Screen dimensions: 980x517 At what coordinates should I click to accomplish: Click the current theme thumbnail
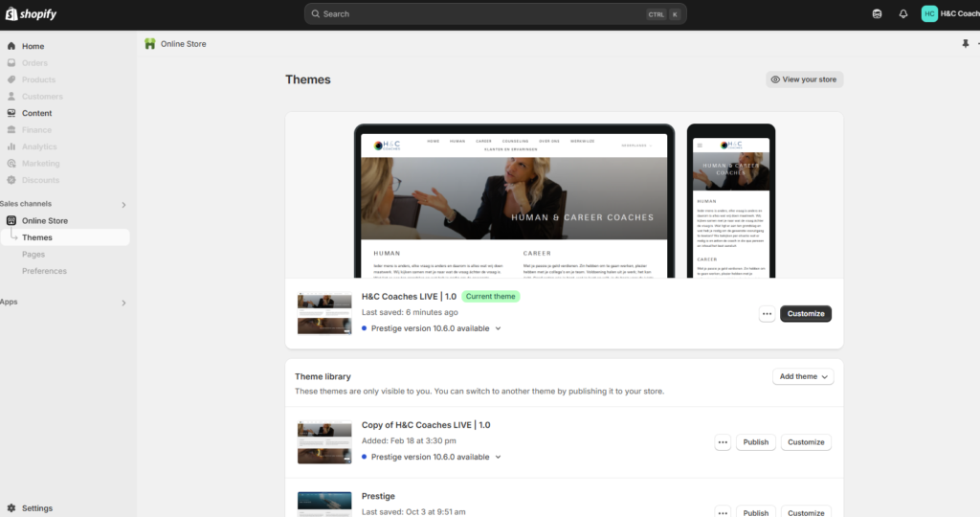click(x=324, y=313)
